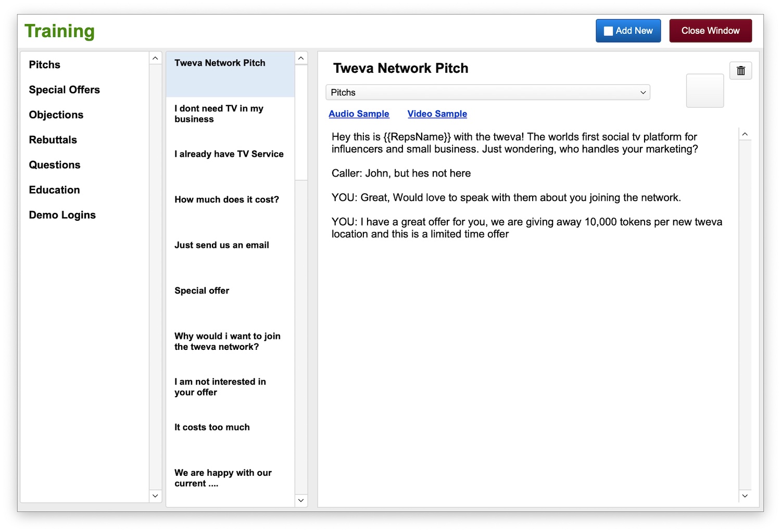Image resolution: width=781 pixels, height=532 pixels.
Task: Click the topics list scrollbar thumb
Action: point(301,122)
